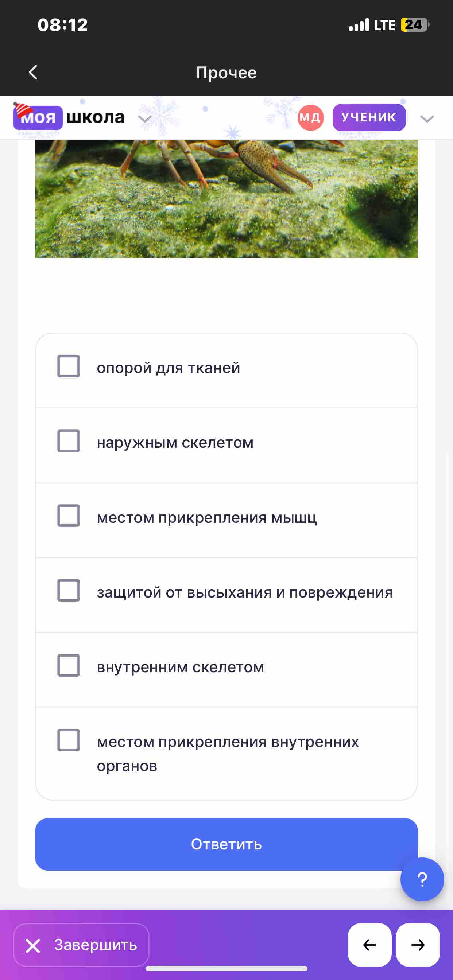The width and height of the screenshot is (453, 980).
Task: Open the Моя школа logo home
Action: (x=69, y=117)
